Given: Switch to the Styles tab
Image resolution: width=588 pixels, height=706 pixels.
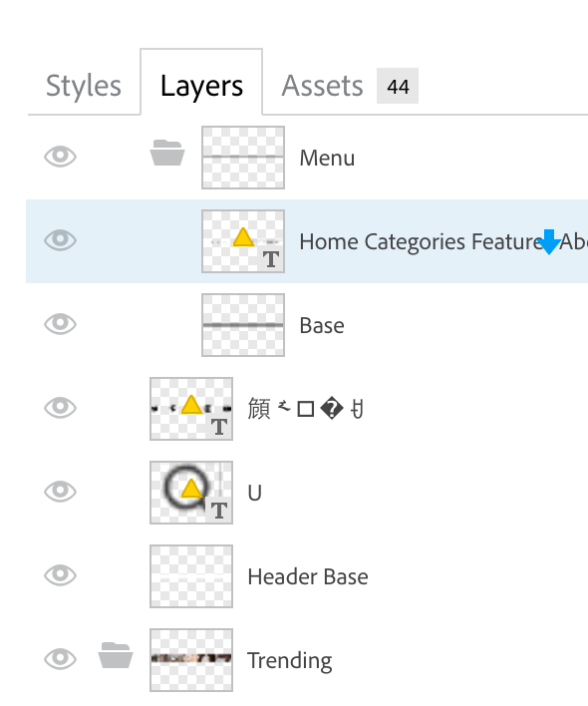Looking at the screenshot, I should point(84,86).
